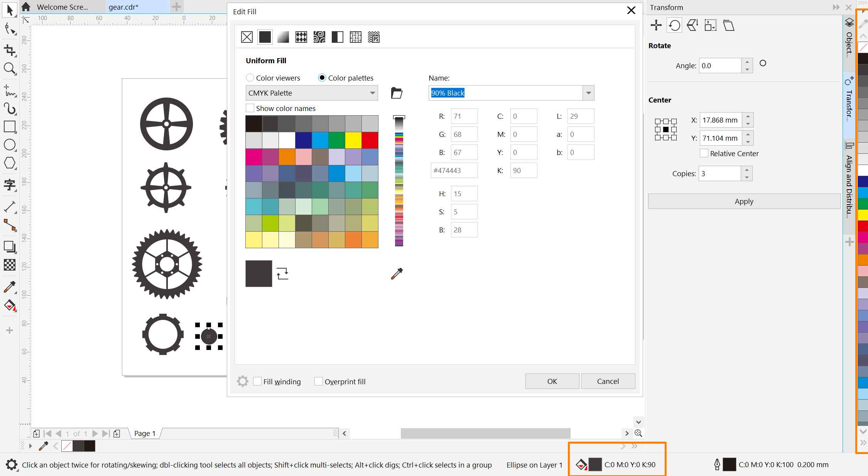Enable Show color names
Screen dimensions: 868x476
(x=250, y=108)
